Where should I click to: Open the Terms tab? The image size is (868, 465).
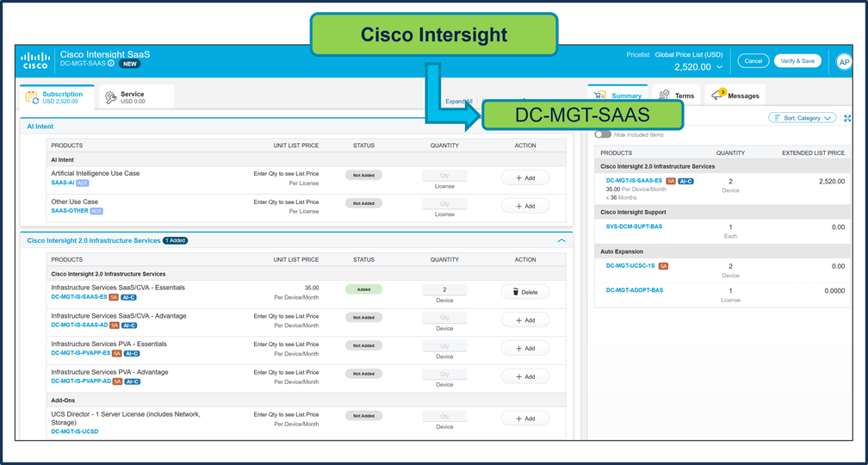pos(677,96)
